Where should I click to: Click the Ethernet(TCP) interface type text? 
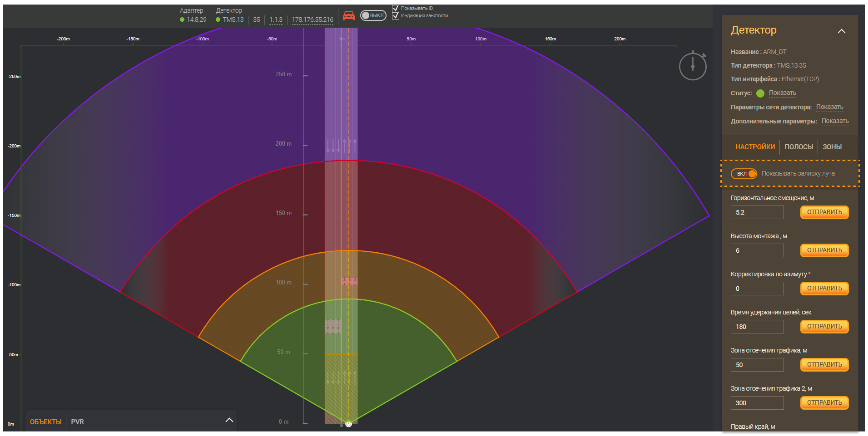(800, 79)
